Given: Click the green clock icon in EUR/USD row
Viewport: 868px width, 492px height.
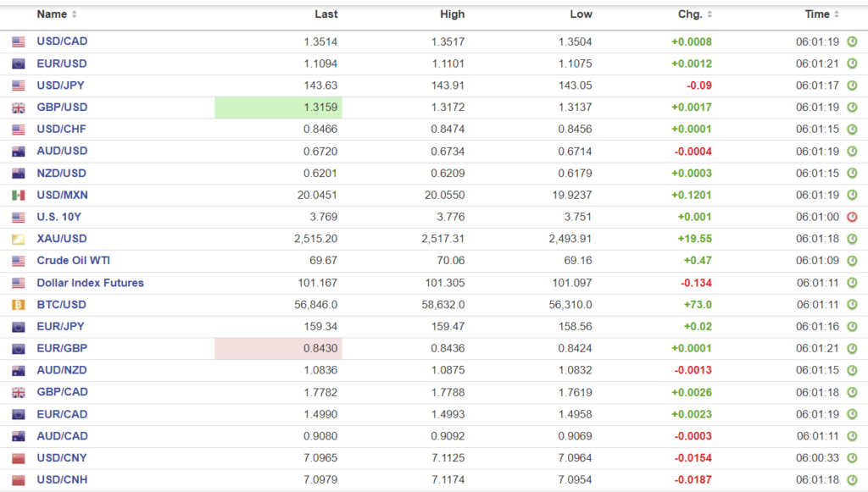Looking at the screenshot, I should [x=852, y=64].
